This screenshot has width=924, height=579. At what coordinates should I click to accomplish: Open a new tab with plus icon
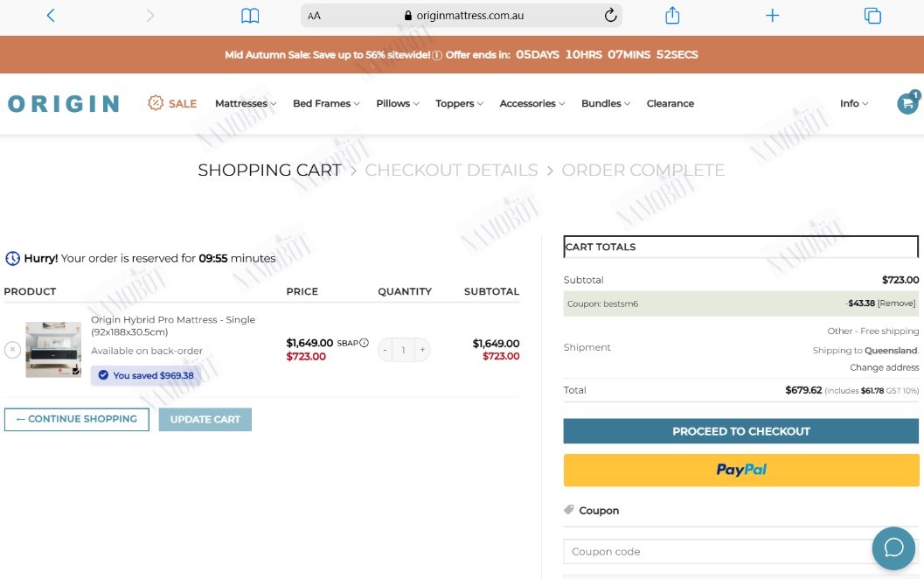pyautogui.click(x=772, y=16)
